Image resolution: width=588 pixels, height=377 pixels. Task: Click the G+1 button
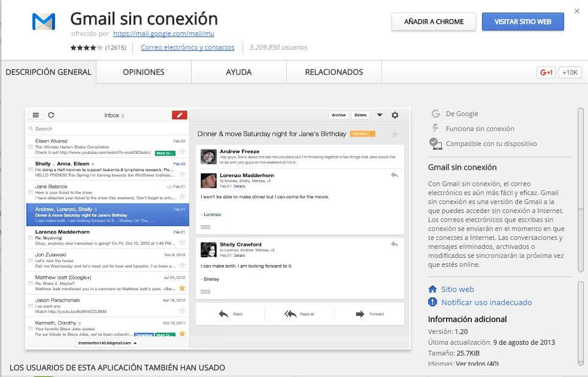(546, 72)
